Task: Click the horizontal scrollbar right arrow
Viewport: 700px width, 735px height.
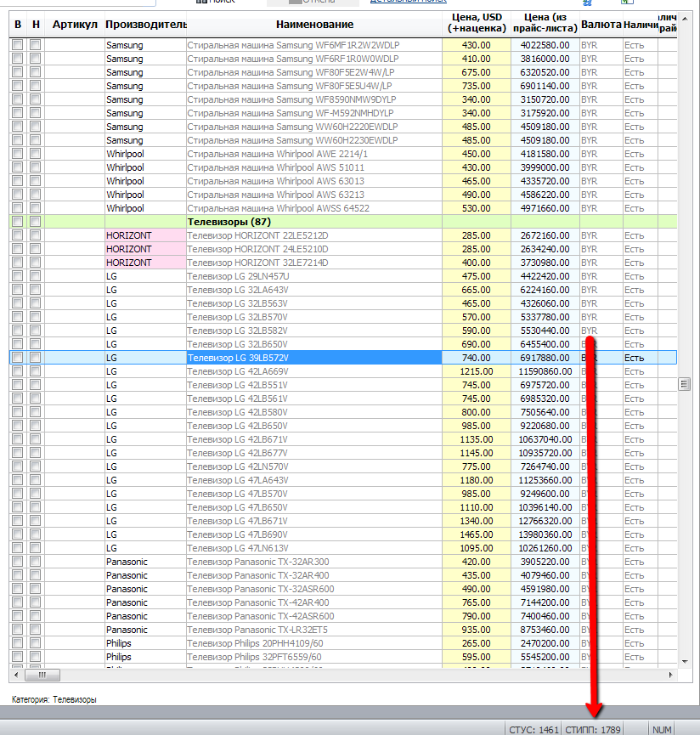Action: coord(670,675)
